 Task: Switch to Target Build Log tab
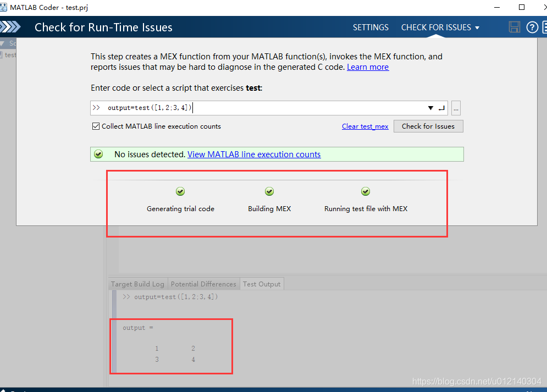point(138,284)
